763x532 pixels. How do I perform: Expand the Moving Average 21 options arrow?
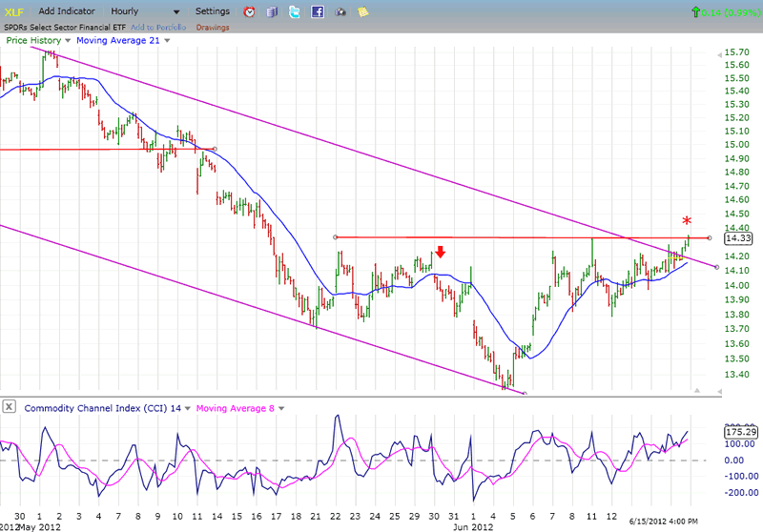pyautogui.click(x=167, y=41)
